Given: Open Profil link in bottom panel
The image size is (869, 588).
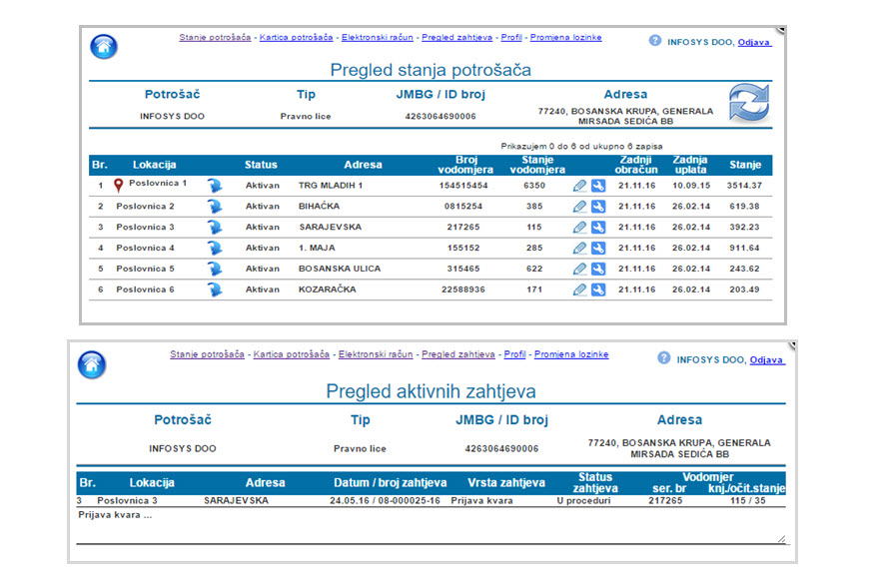Looking at the screenshot, I should (x=514, y=354).
